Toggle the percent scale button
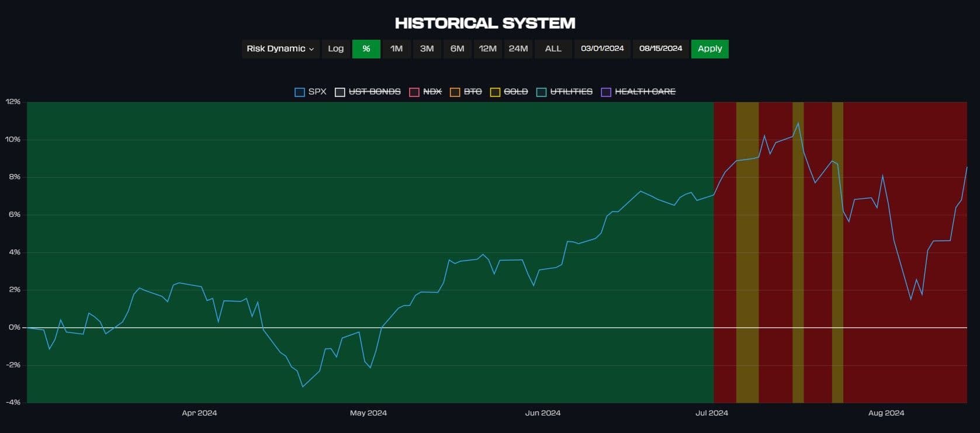 [366, 49]
